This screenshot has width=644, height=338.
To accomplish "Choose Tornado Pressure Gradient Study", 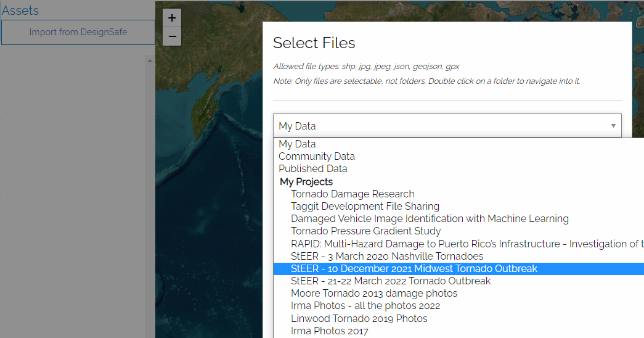I will tap(366, 231).
